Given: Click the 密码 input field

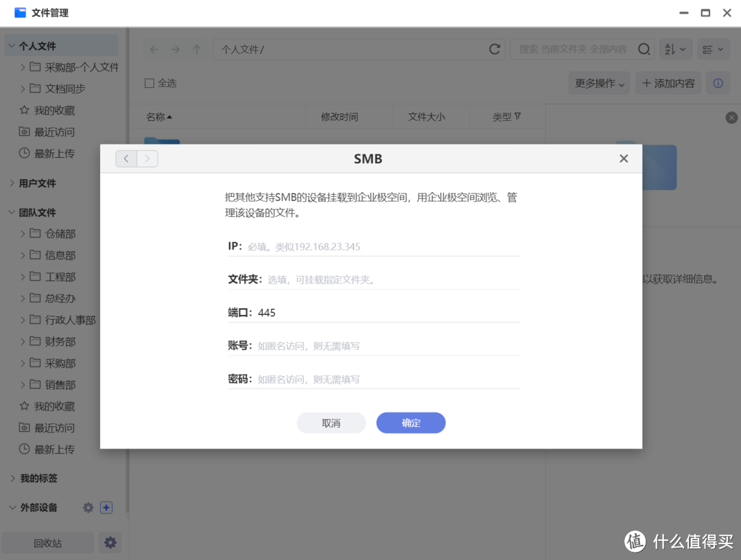Looking at the screenshot, I should (388, 379).
